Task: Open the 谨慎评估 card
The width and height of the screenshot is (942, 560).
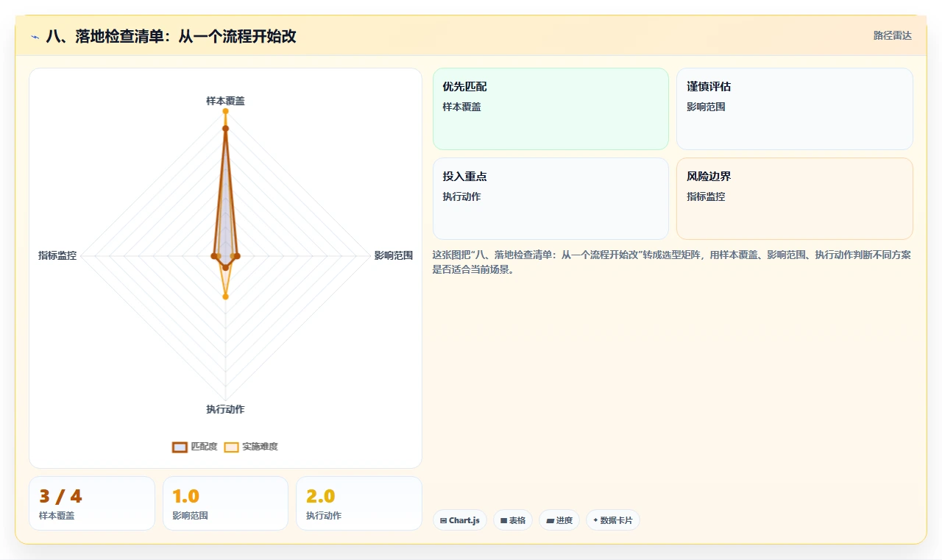Action: tap(795, 109)
